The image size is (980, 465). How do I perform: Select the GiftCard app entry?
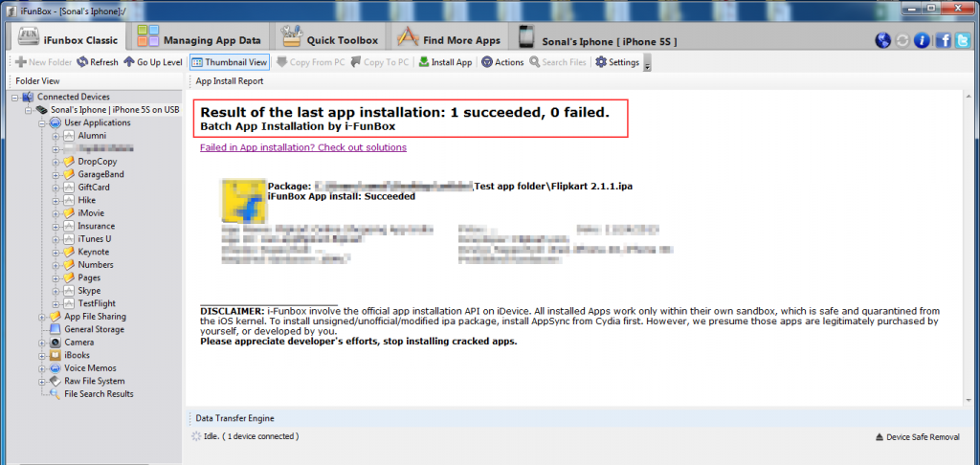click(x=95, y=187)
